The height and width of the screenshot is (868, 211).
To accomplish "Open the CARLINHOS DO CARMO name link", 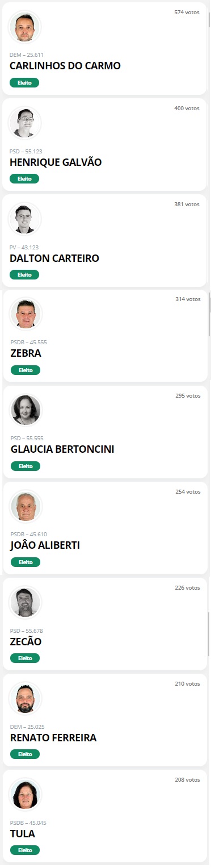I will (x=65, y=66).
